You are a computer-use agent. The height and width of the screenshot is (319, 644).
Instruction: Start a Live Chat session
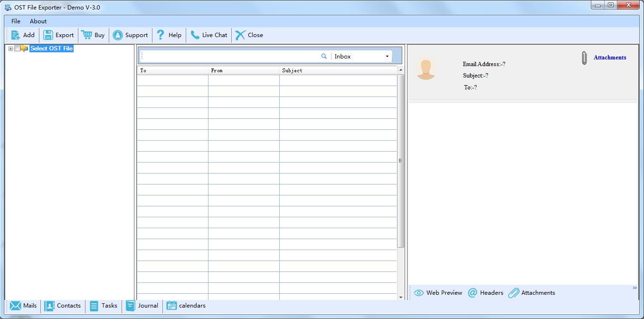(x=209, y=35)
